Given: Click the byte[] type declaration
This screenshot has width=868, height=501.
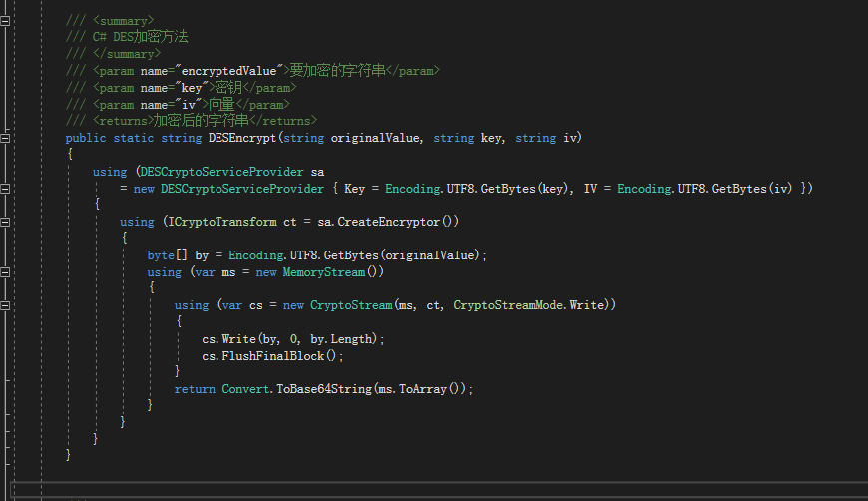Looking at the screenshot, I should (x=165, y=255).
